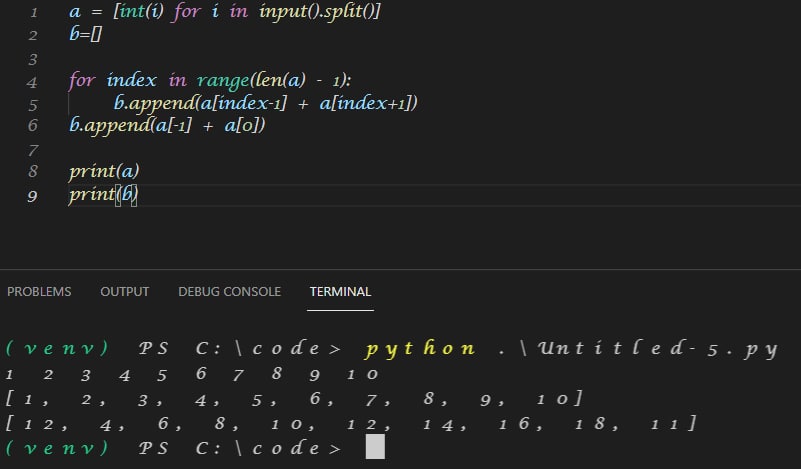Screen dimensions: 801x469
Task: Click line number 8 in the gutter
Action: pos(33,171)
